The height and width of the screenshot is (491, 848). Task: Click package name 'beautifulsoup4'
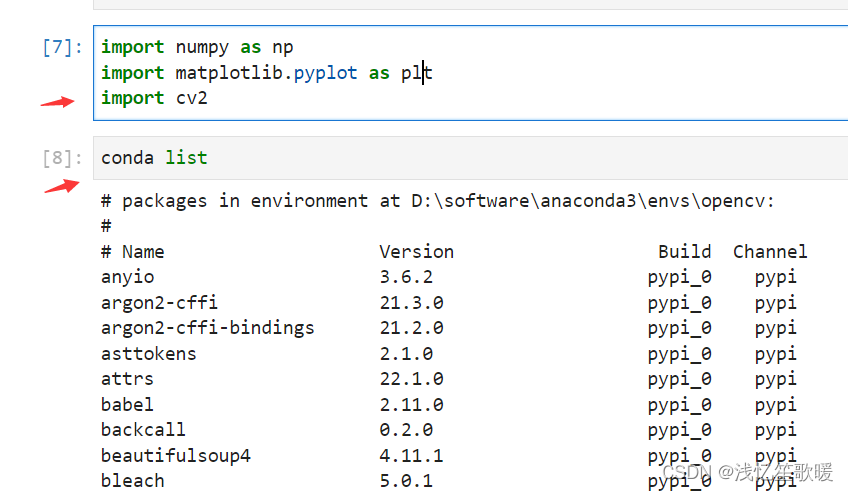click(176, 456)
